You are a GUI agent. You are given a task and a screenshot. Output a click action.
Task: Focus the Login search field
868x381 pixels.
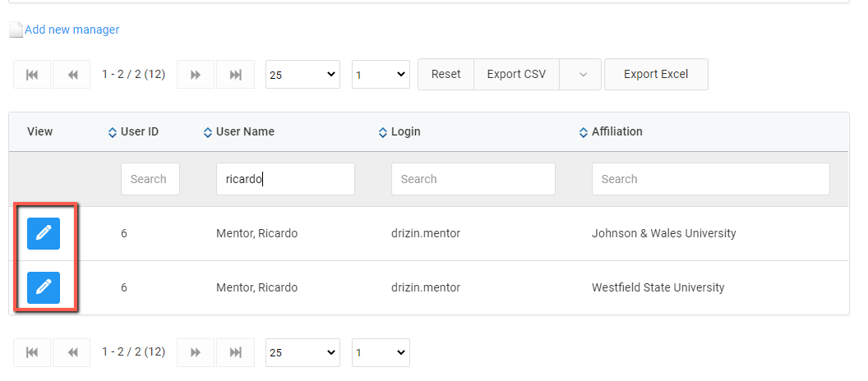click(473, 179)
